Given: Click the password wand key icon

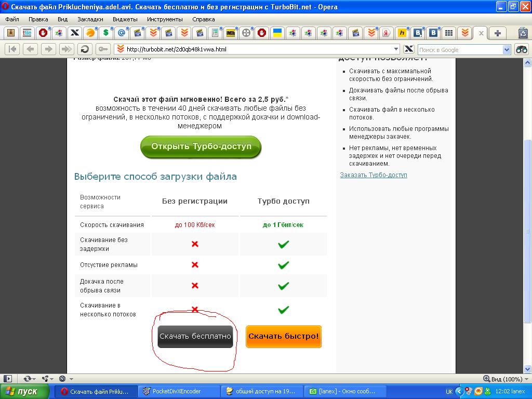Looking at the screenshot, I should (x=103, y=49).
